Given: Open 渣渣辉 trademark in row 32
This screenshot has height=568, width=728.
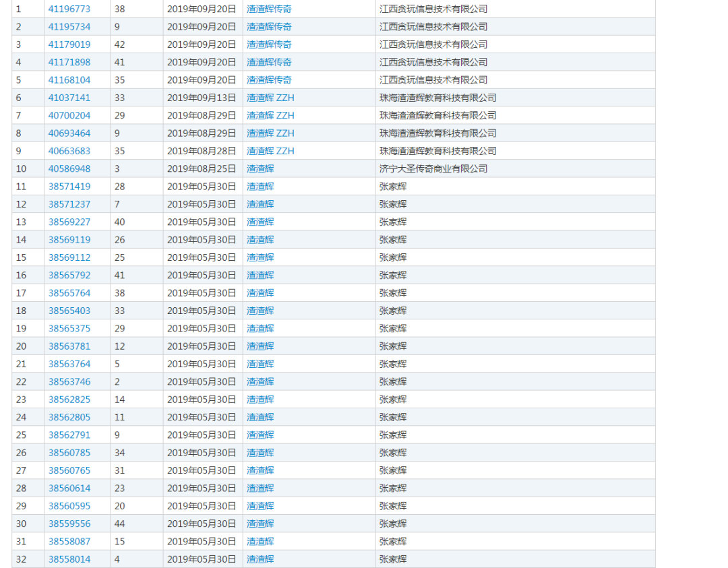Looking at the screenshot, I should click(x=260, y=559).
